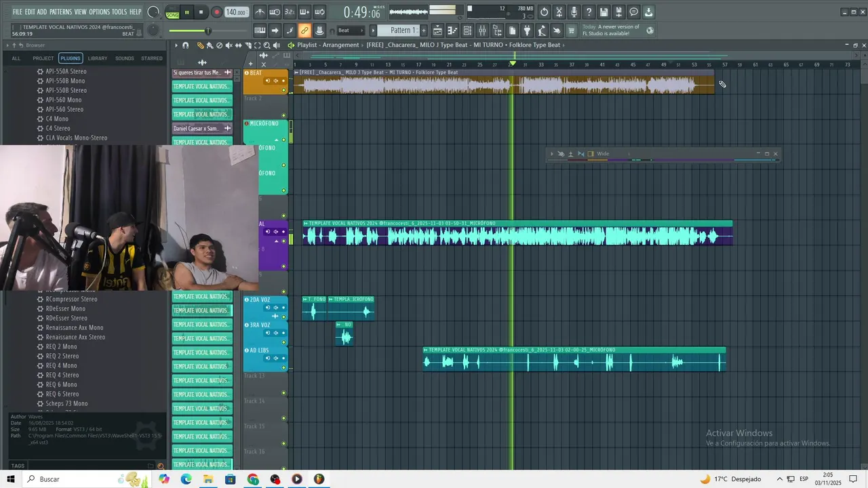Screen dimensions: 868x488
Task: Click the master volume knob
Action: pyautogui.click(x=154, y=12)
